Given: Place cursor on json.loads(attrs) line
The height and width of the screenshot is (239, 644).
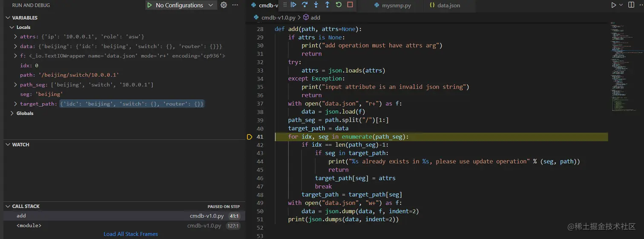Looking at the screenshot, I should pos(343,71).
